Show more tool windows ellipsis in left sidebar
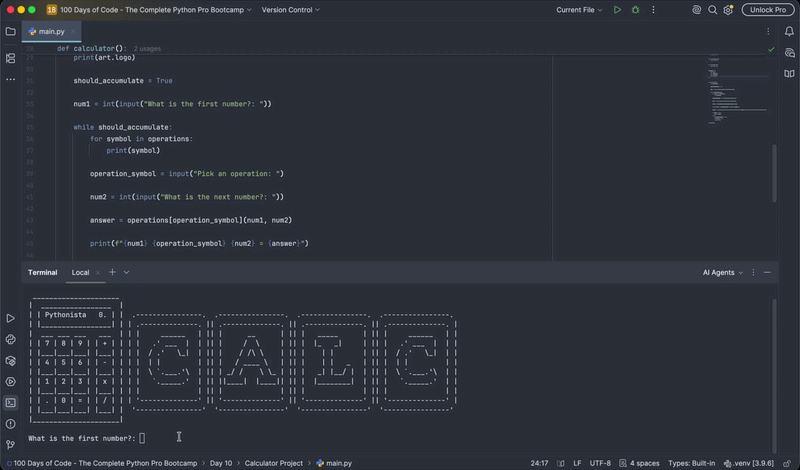Image resolution: width=800 pixels, height=470 pixels. (10, 80)
